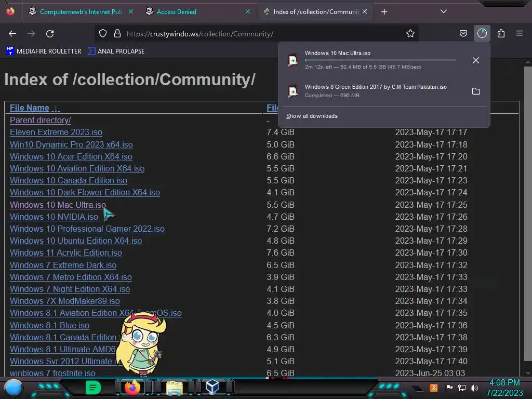Open the Action Center flag tray icon
532x399 pixels.
[449, 388]
